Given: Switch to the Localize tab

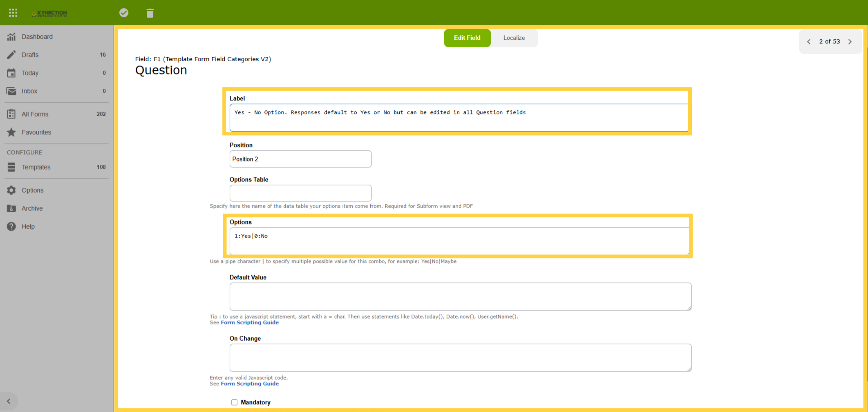Looking at the screenshot, I should point(514,38).
